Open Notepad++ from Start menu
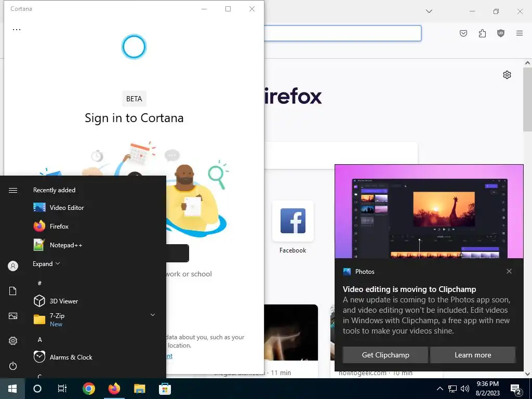532x399 pixels. click(58, 245)
